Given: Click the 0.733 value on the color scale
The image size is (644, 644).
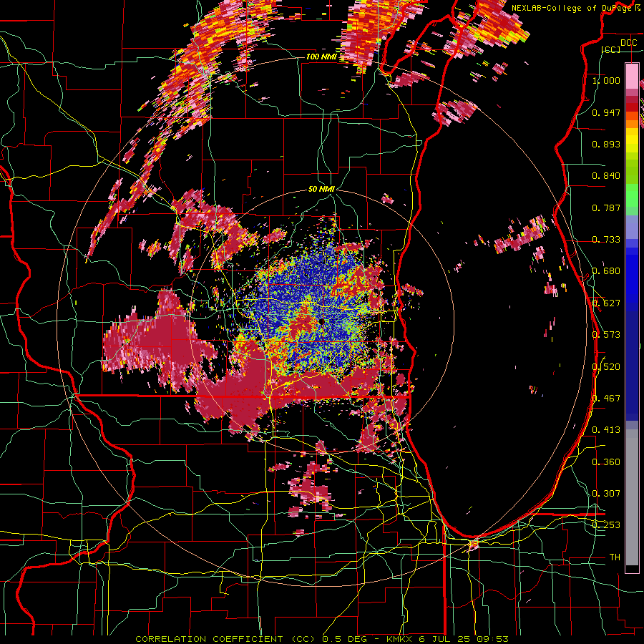Looking at the screenshot, I should point(606,240).
